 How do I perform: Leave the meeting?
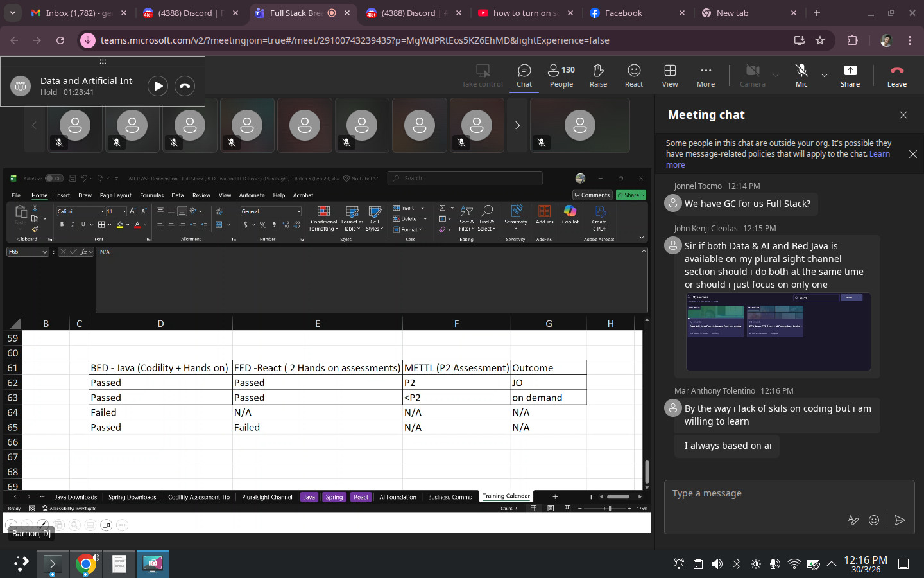(x=897, y=76)
